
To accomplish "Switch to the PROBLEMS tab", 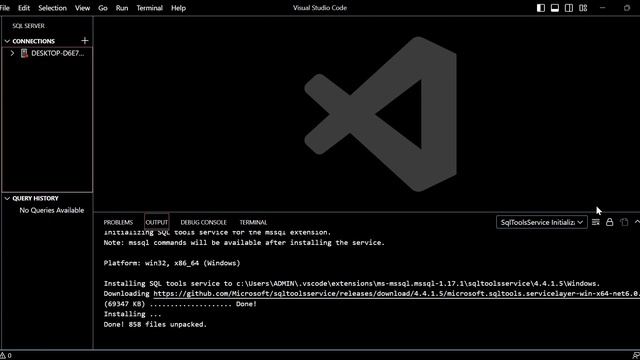I will [118, 222].
